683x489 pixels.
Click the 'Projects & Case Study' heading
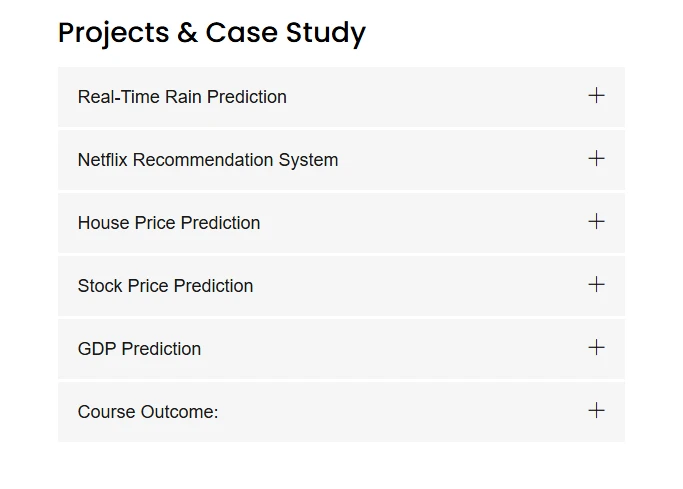pyautogui.click(x=212, y=33)
